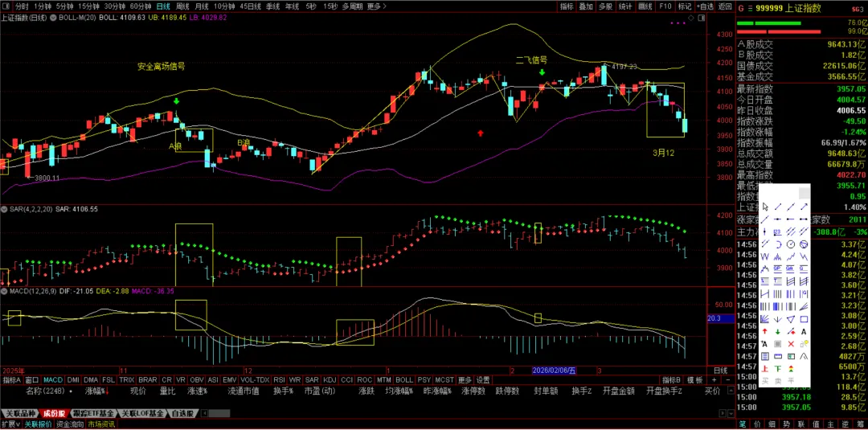868x430 pixels.
Task: Click the diamond icon atop chart
Action: pos(690,18)
